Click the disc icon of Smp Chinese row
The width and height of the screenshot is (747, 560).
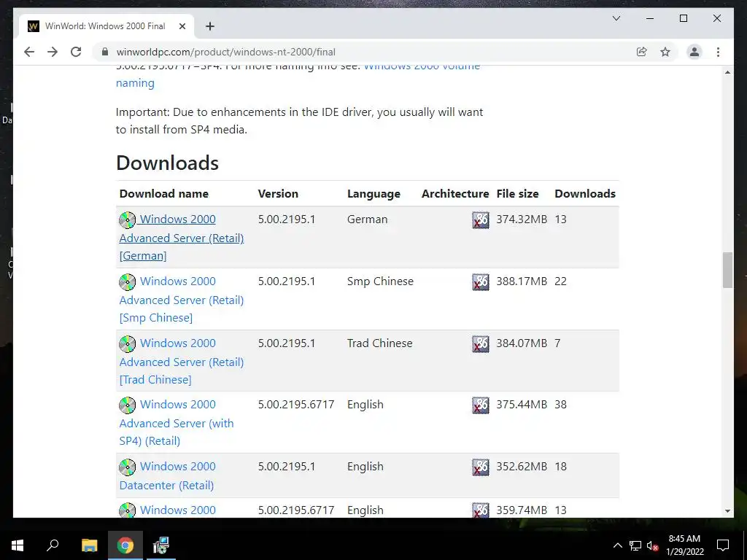point(127,282)
